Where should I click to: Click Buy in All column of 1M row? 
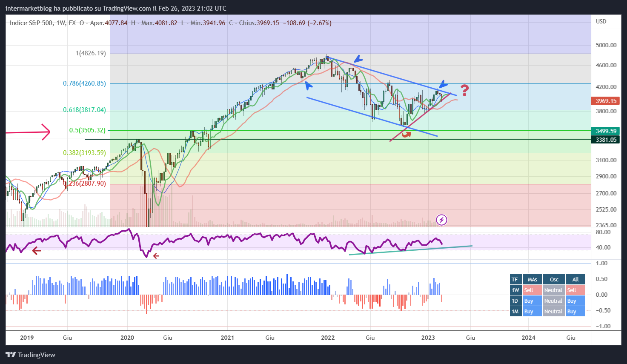[575, 311]
